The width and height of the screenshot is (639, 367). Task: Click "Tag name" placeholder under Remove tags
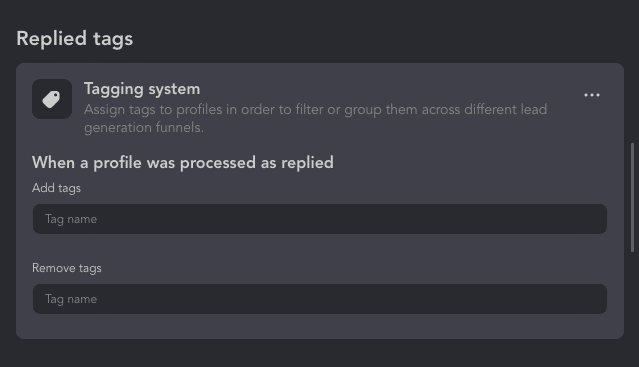[x=71, y=299]
